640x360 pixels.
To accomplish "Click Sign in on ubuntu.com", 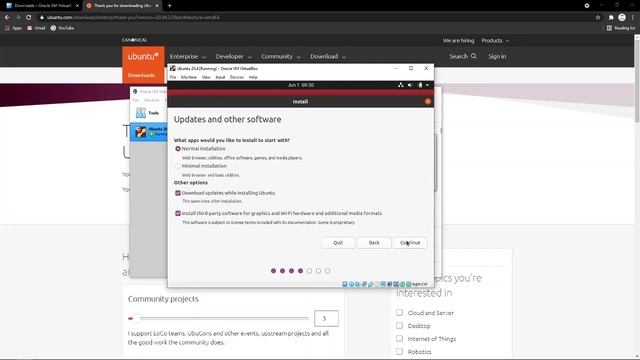I will point(497,56).
